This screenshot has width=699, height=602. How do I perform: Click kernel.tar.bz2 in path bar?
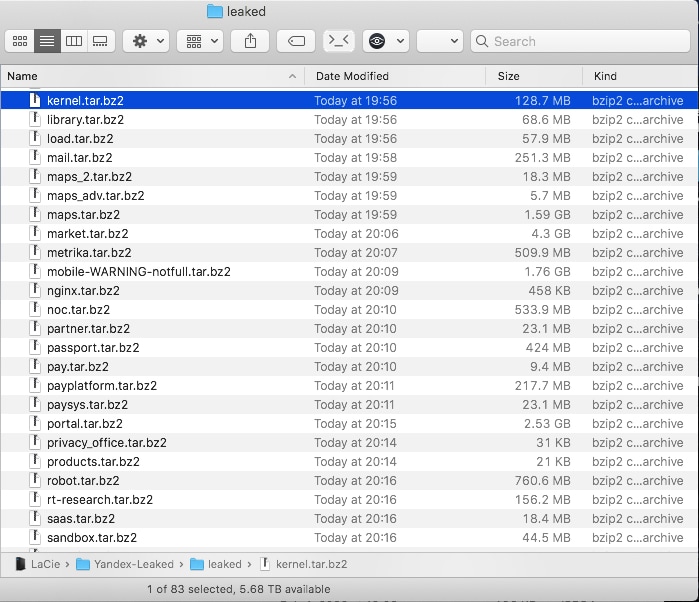304,564
